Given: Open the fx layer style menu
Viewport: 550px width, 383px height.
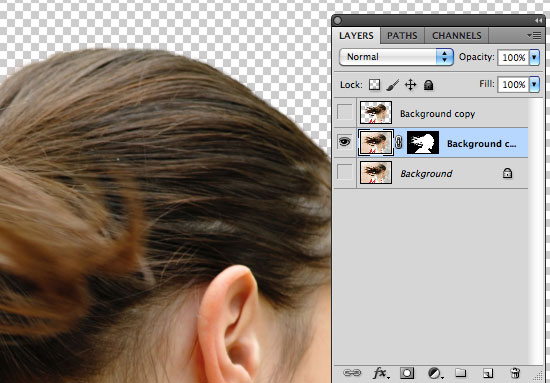Looking at the screenshot, I should tap(380, 373).
